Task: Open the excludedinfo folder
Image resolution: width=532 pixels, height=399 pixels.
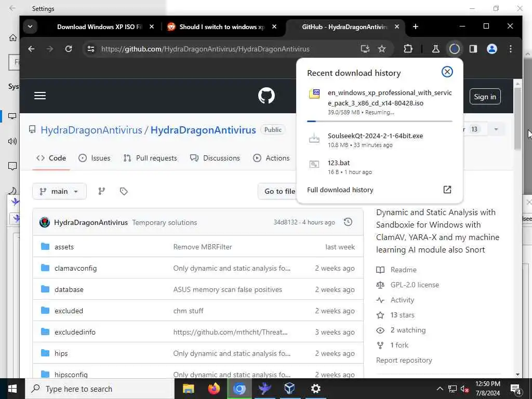Action: [x=75, y=332]
